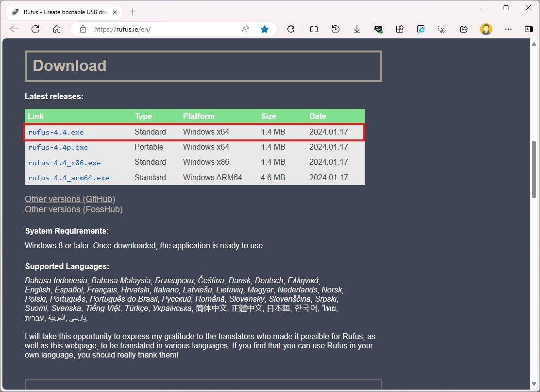
Task: Click the vertical page scrollbar thumb
Action: coord(534,170)
